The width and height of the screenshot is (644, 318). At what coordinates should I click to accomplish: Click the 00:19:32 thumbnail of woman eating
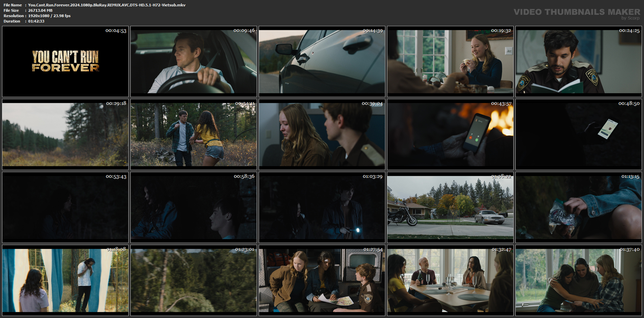[450, 62]
